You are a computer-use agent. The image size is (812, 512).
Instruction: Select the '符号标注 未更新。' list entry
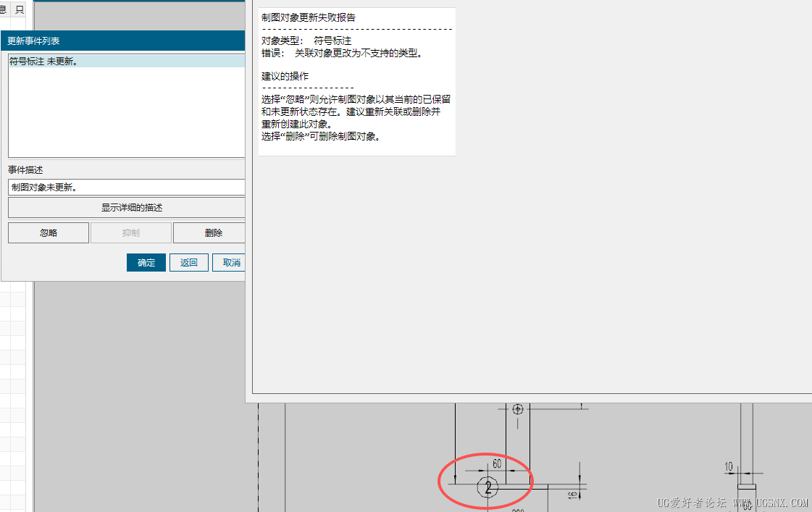pos(126,61)
